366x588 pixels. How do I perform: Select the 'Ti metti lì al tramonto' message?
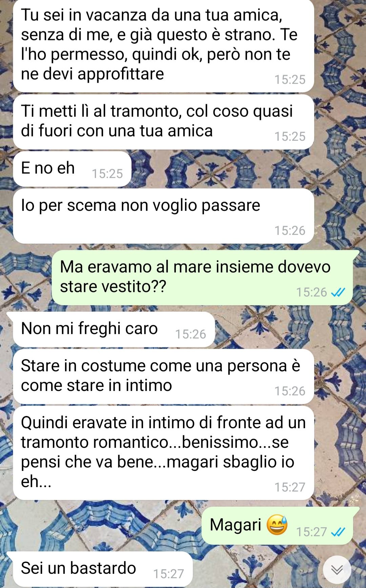[164, 122]
